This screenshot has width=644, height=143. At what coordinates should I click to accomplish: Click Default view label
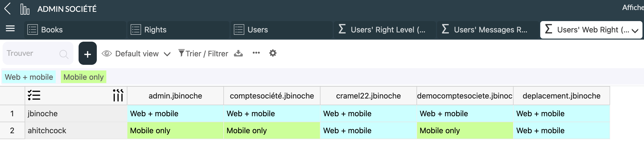137,53
